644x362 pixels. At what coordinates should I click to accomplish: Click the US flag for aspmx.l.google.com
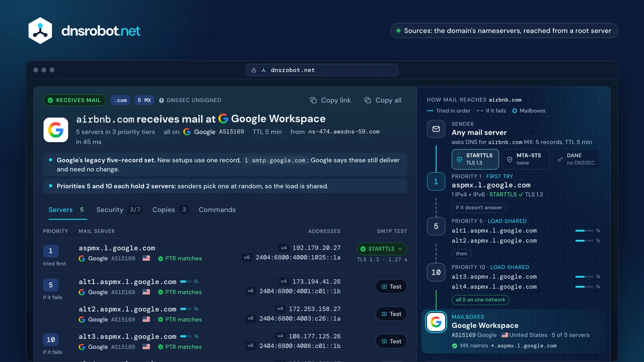pyautogui.click(x=146, y=258)
